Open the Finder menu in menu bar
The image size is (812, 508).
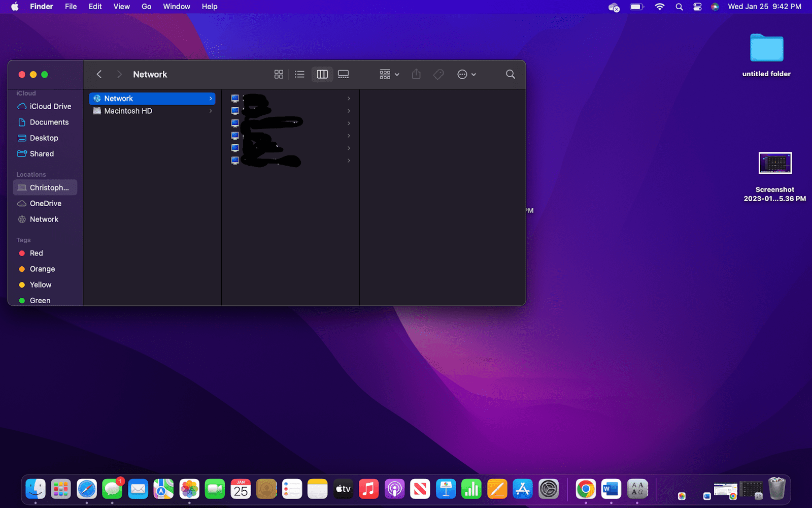[42, 7]
